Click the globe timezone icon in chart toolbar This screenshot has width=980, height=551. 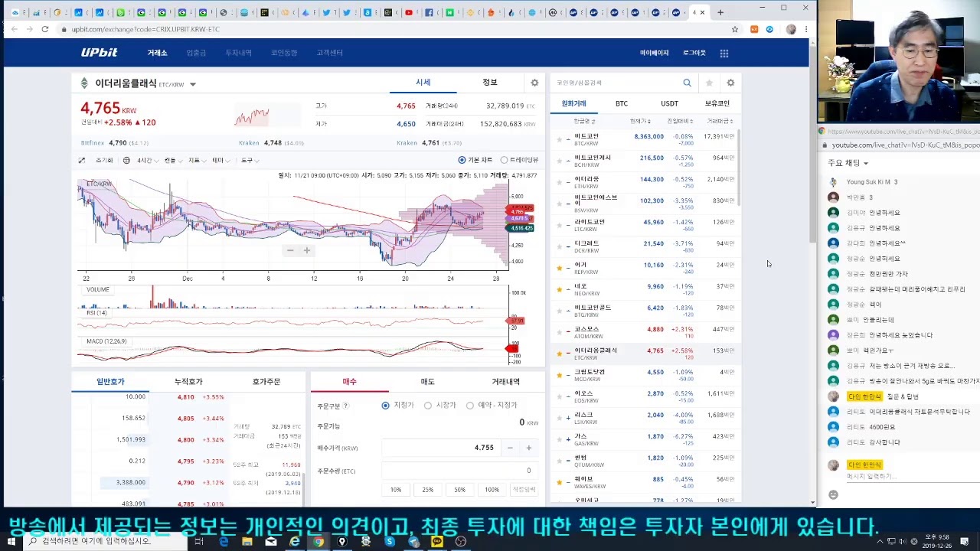tap(128, 160)
